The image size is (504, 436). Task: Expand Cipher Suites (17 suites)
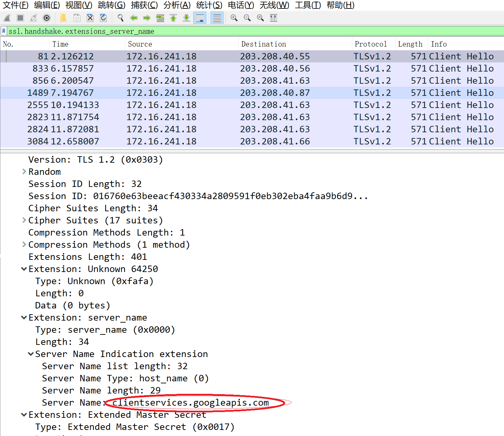pos(24,220)
